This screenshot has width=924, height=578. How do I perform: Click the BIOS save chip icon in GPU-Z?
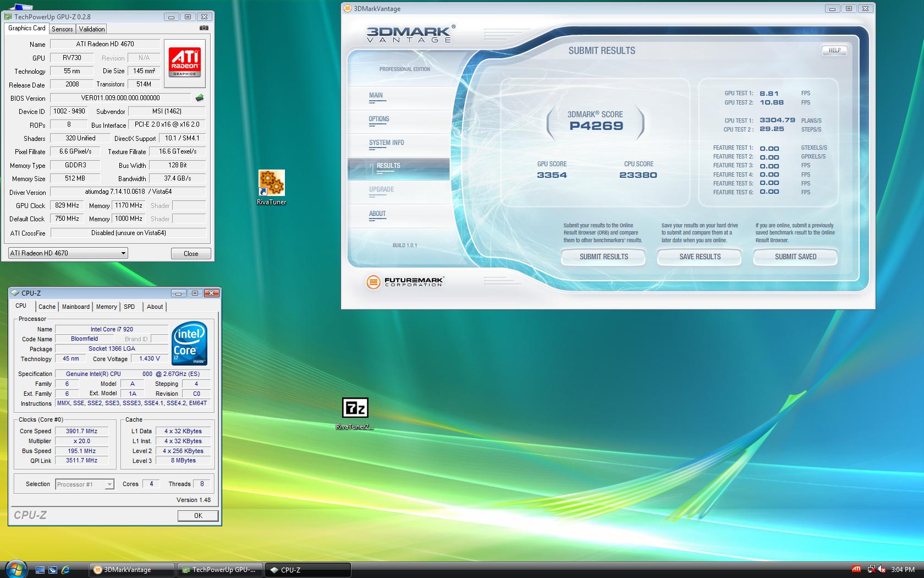[x=200, y=98]
